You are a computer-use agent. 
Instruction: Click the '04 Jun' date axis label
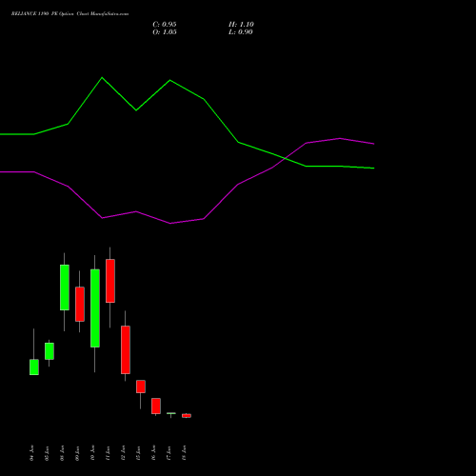(31, 453)
